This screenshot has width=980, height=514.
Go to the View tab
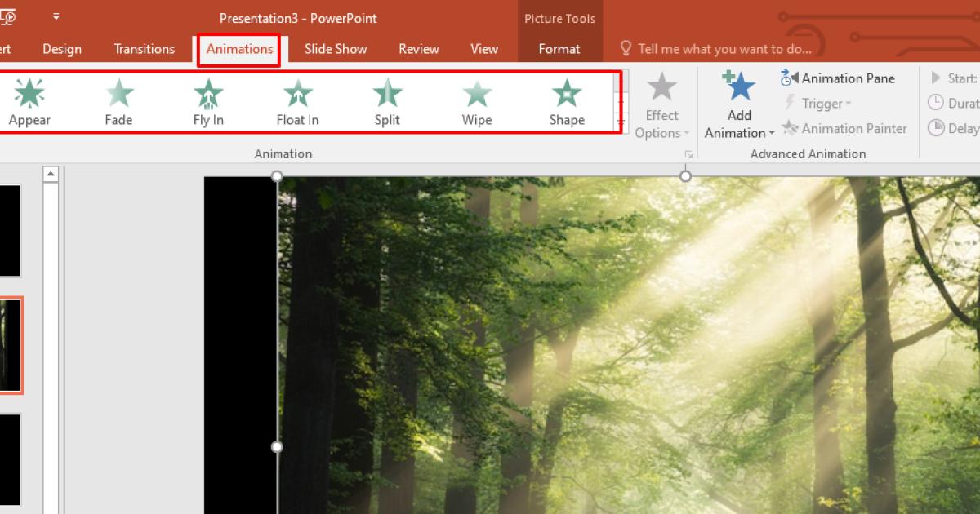[x=484, y=49]
